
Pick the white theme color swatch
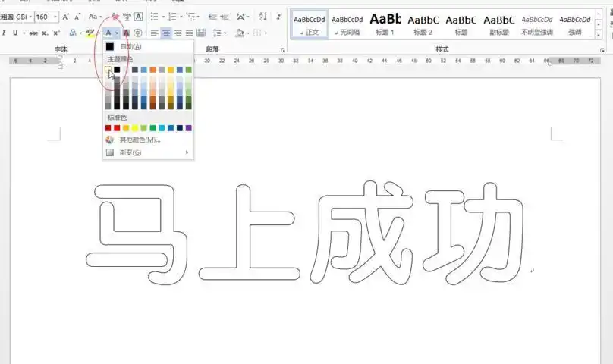[x=108, y=70]
